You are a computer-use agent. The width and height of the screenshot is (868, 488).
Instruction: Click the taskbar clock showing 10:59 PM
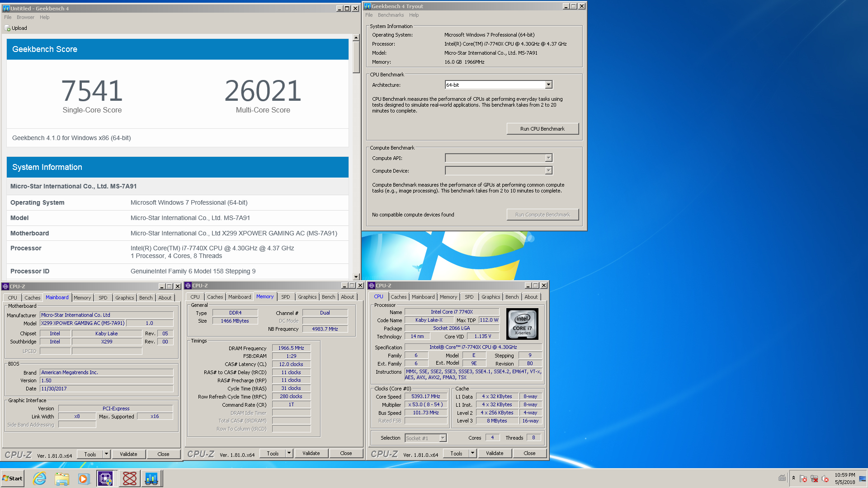[845, 479]
